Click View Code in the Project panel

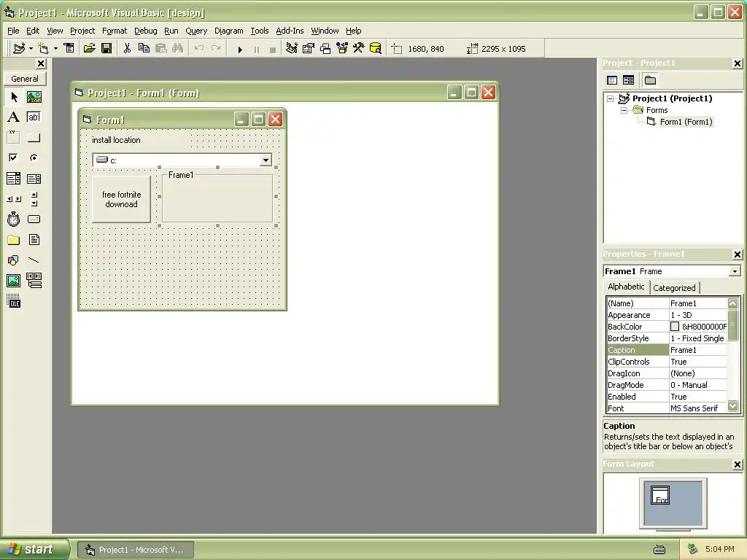(612, 80)
